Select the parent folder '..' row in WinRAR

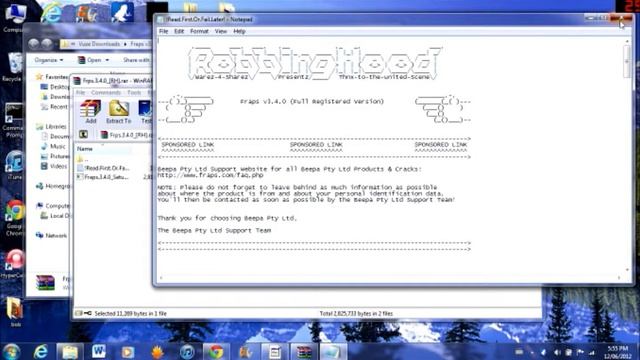pyautogui.click(x=82, y=159)
